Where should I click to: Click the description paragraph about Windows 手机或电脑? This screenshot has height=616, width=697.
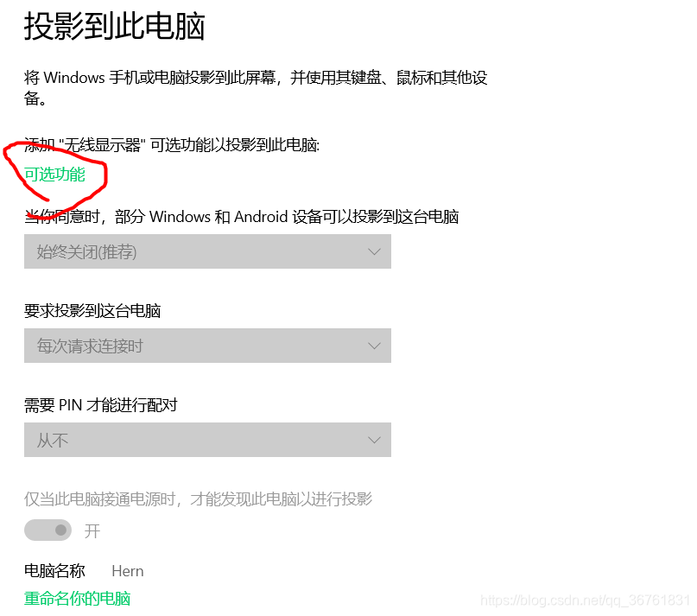[256, 87]
